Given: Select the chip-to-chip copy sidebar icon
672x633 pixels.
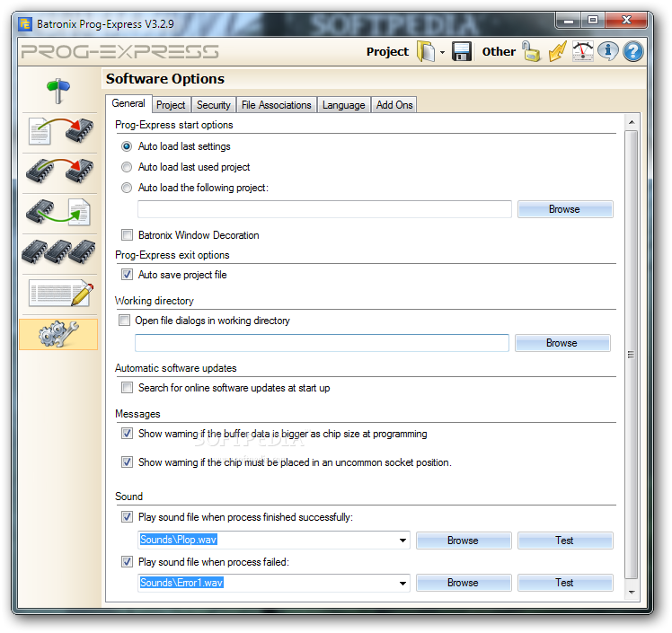Looking at the screenshot, I should 58,171.
